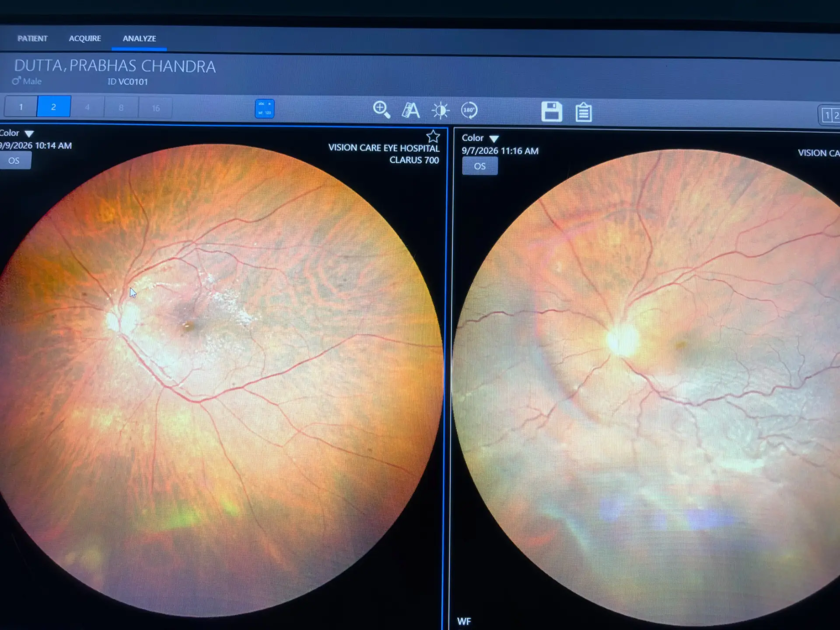This screenshot has width=840, height=630.
Task: Switch to the ACQUIRE tab
Action: coord(85,38)
